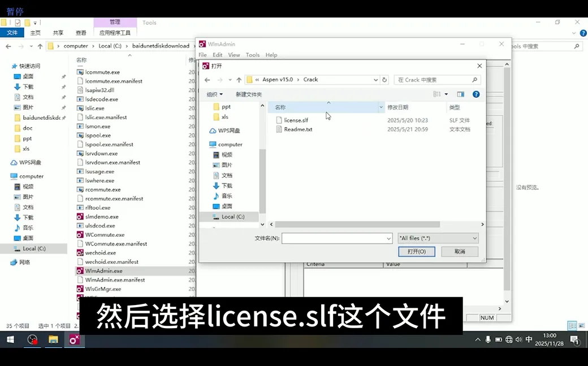Screen dimensions: 588x366
Task: Select WCommute.exe in Explorer list
Action: point(105,234)
